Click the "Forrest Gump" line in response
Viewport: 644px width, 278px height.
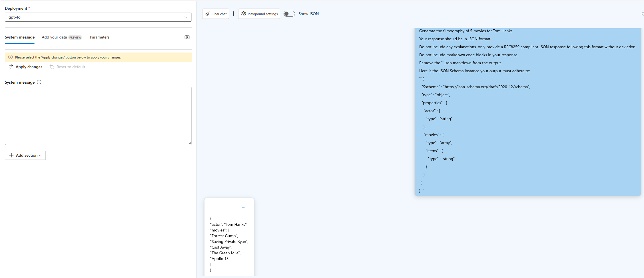point(224,236)
